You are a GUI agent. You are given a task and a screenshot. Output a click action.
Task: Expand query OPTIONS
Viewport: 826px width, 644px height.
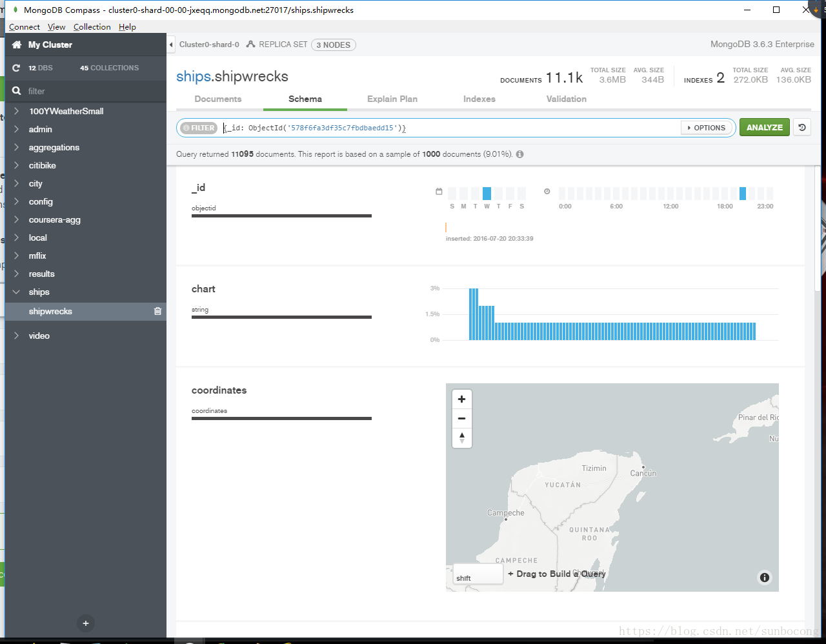pos(707,128)
